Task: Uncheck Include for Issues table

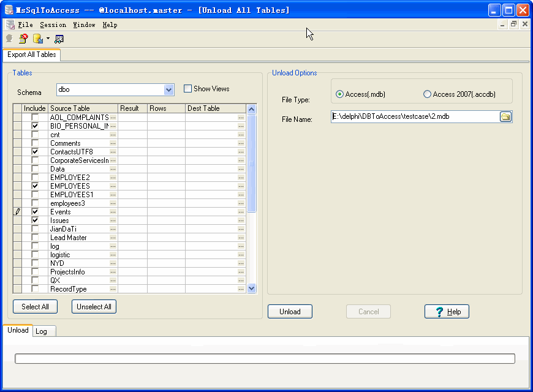Action: coord(35,221)
